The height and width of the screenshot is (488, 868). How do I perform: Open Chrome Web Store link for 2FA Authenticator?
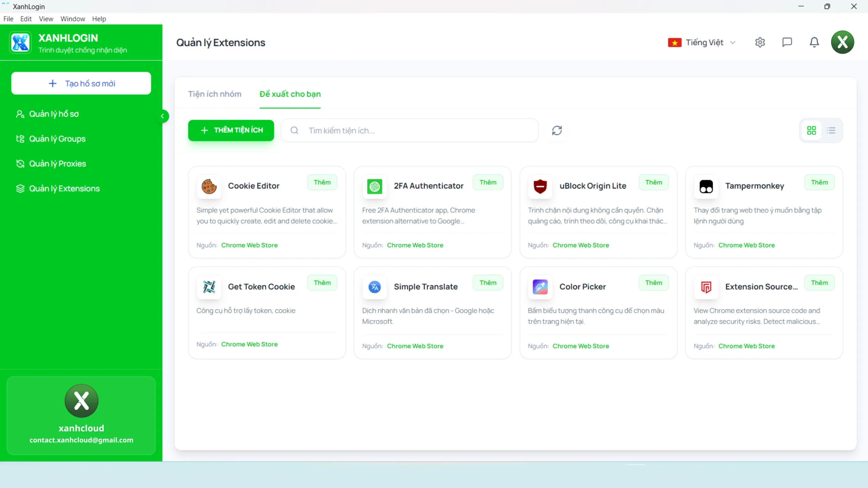pos(415,245)
